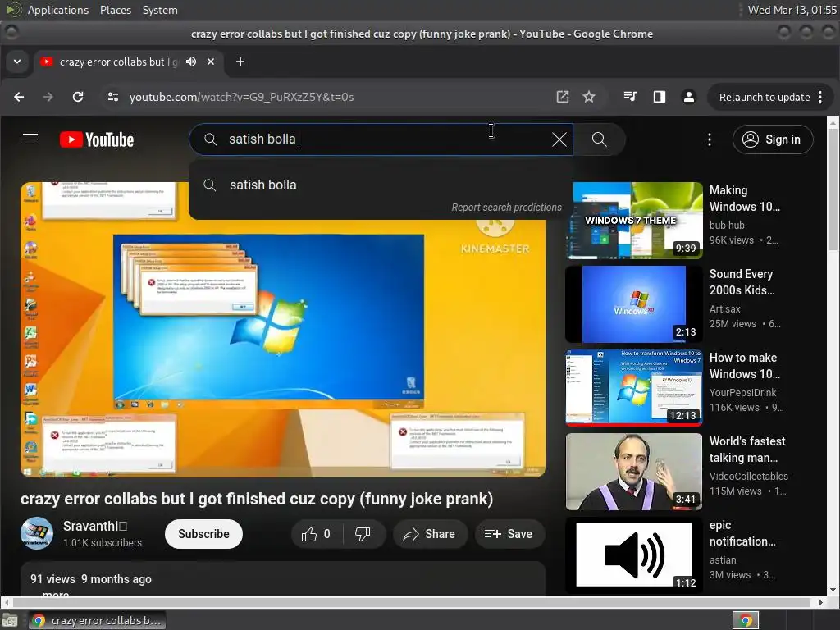Screen dimensions: 840x630
Task: Close the crazy error collabs tab
Action: pyautogui.click(x=211, y=62)
